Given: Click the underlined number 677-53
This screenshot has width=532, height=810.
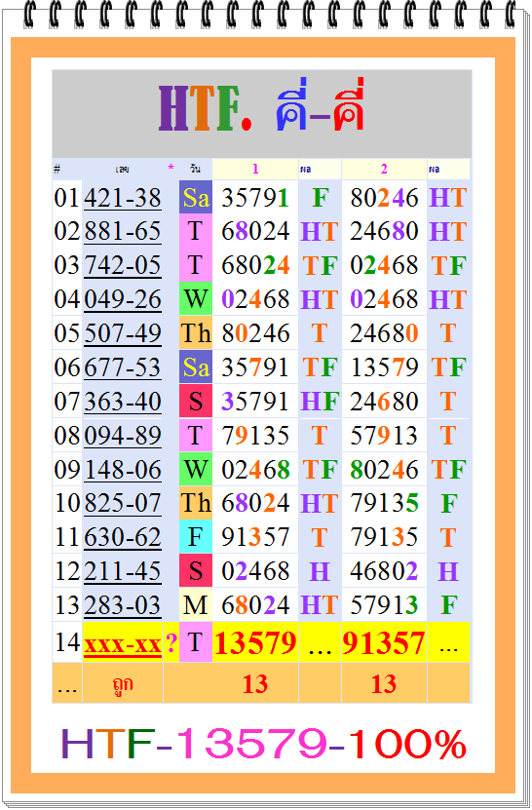Looking at the screenshot, I should point(123,367).
